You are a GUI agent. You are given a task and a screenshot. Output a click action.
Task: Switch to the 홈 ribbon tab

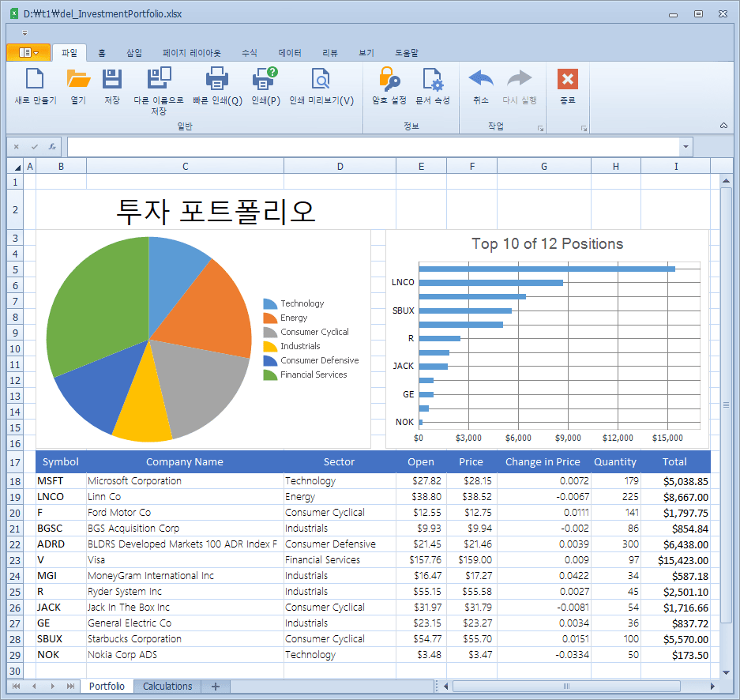pos(101,53)
